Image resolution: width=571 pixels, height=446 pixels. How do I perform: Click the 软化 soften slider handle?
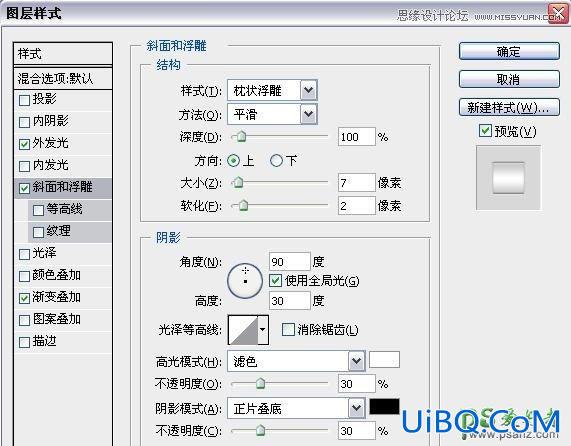coord(243,205)
